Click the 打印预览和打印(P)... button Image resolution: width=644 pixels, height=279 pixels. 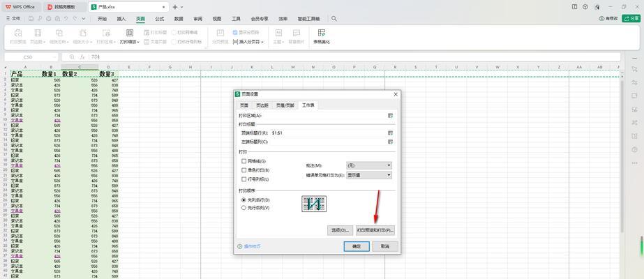(x=375, y=230)
